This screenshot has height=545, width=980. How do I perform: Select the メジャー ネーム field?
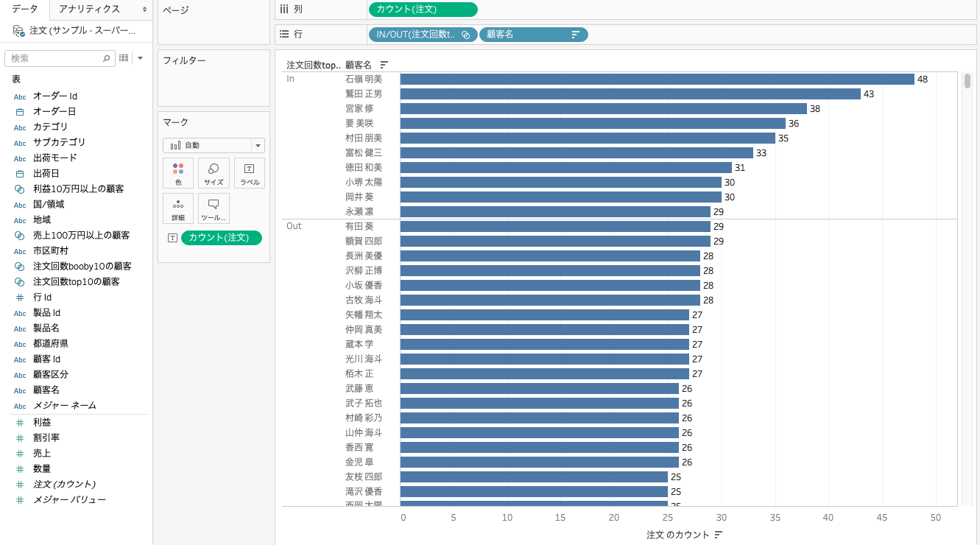64,406
